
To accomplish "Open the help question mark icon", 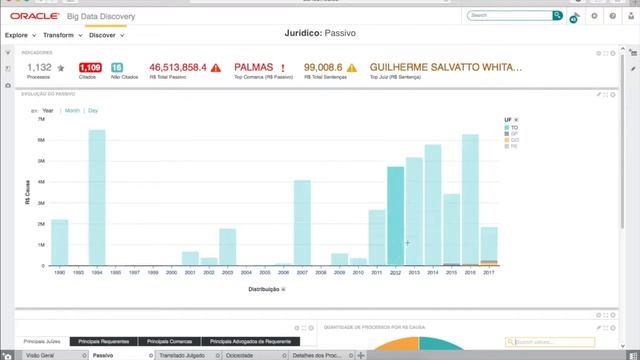I will tap(613, 16).
